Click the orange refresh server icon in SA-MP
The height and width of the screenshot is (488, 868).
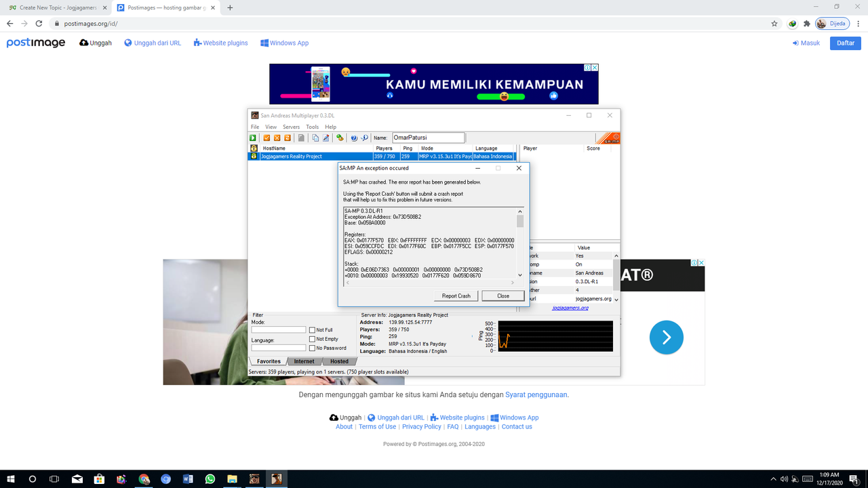coord(288,138)
